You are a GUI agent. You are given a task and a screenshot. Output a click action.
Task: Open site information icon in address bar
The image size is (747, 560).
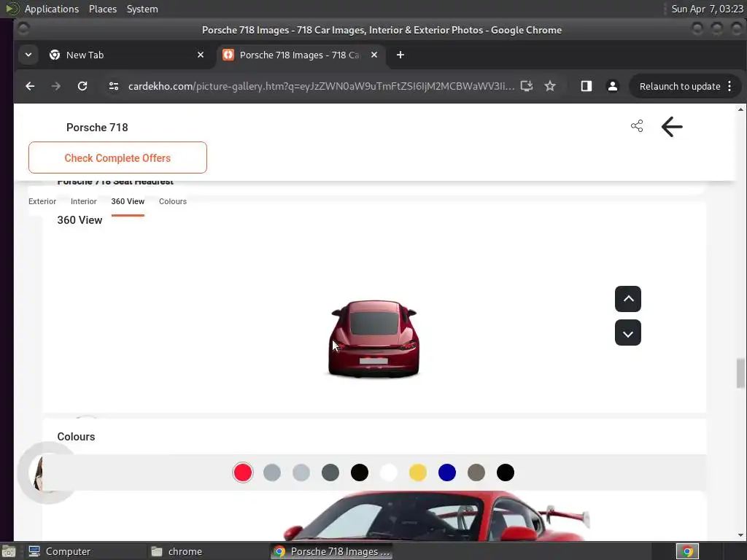click(113, 86)
